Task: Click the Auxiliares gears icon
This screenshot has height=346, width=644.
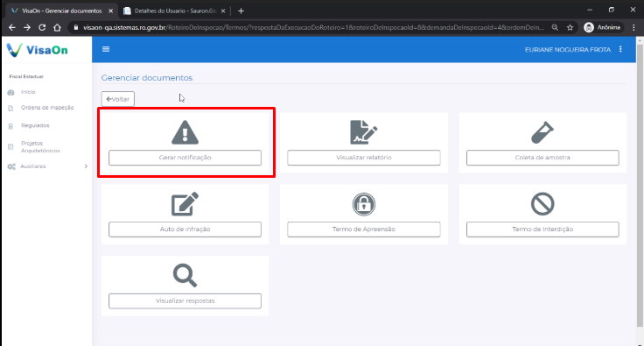Action: click(11, 166)
